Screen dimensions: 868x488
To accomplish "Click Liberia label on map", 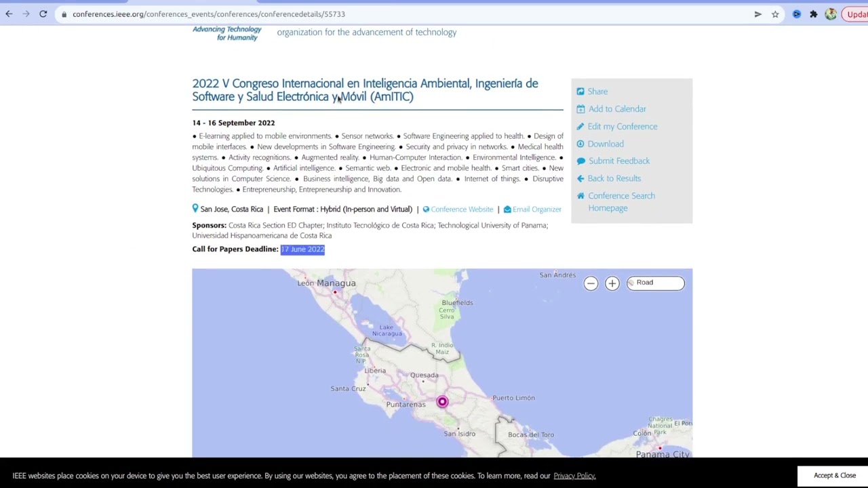I will (375, 371).
